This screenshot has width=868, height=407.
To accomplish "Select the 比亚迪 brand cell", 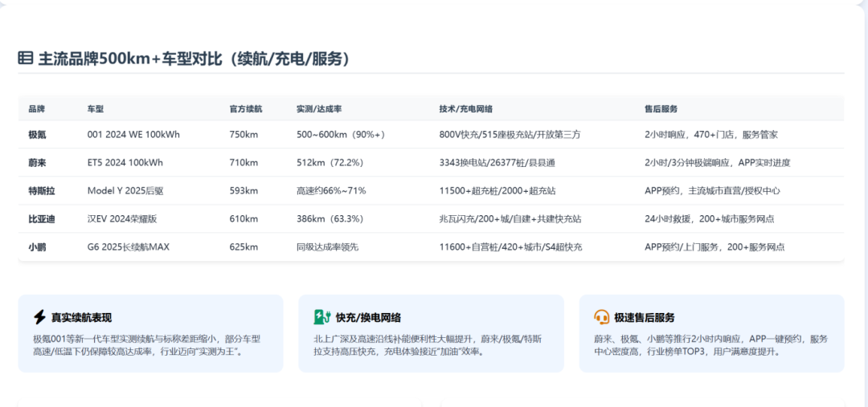I will (x=42, y=219).
